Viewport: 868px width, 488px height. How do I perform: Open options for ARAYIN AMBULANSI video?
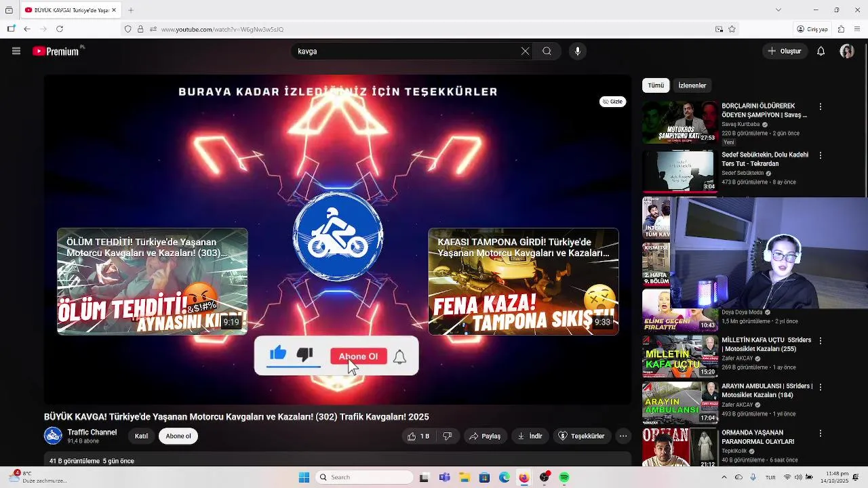click(821, 387)
